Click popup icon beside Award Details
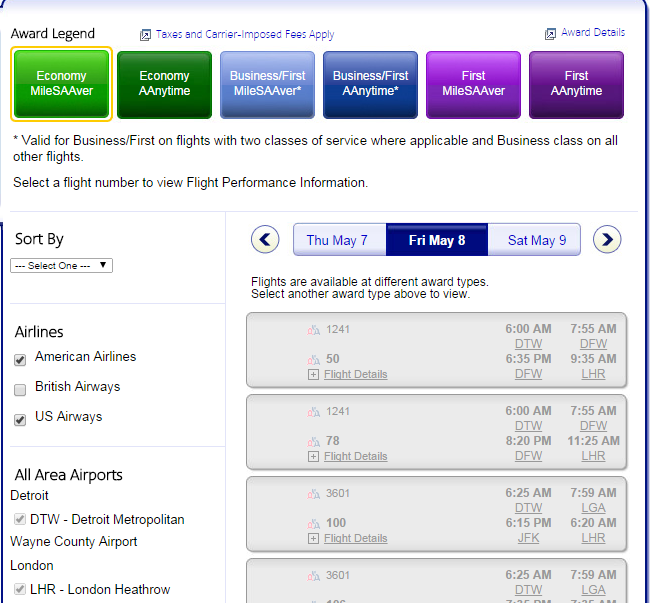The width and height of the screenshot is (658, 603). tap(550, 34)
